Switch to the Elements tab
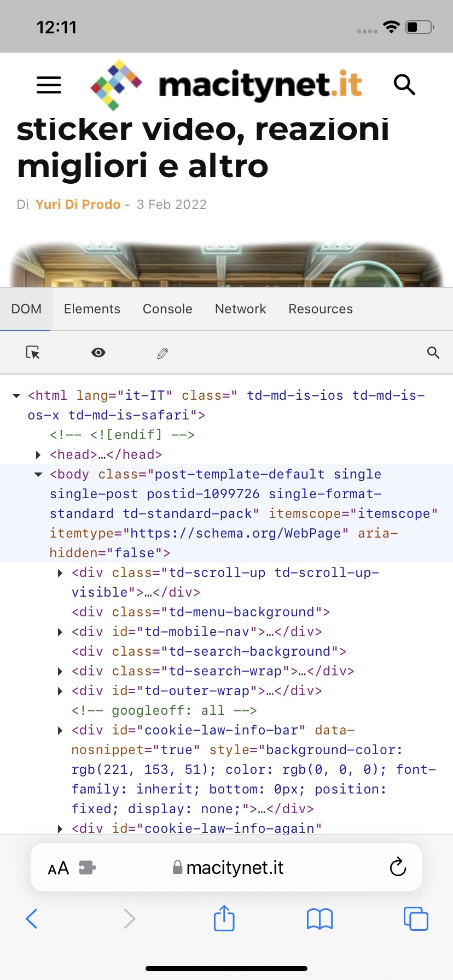The width and height of the screenshot is (453, 980). (92, 309)
